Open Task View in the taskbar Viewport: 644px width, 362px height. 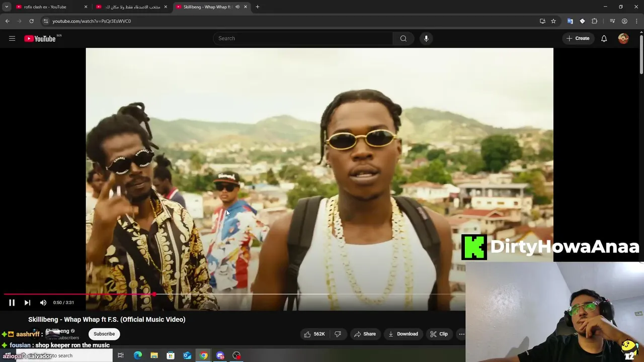click(x=121, y=355)
